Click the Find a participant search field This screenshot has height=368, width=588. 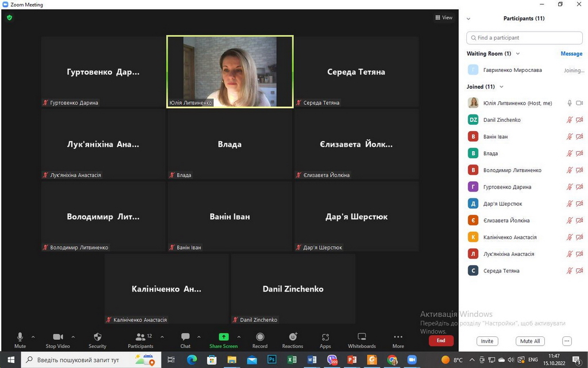point(524,37)
